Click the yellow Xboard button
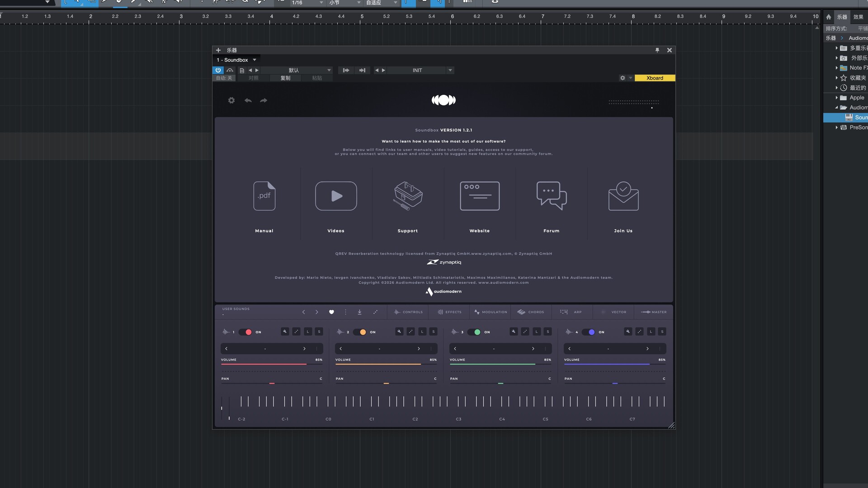 (x=654, y=78)
